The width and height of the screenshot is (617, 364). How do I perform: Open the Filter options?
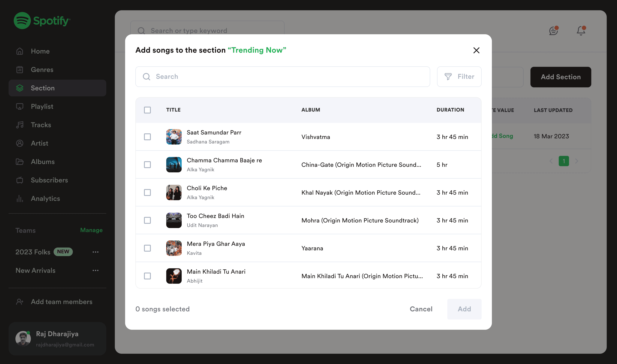coord(459,76)
